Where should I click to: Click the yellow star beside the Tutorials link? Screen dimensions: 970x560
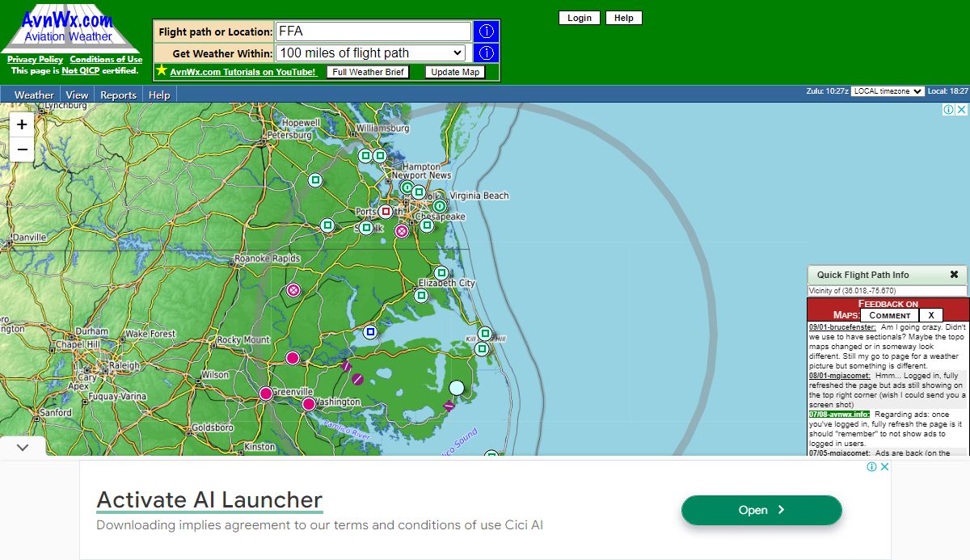pyautogui.click(x=162, y=71)
